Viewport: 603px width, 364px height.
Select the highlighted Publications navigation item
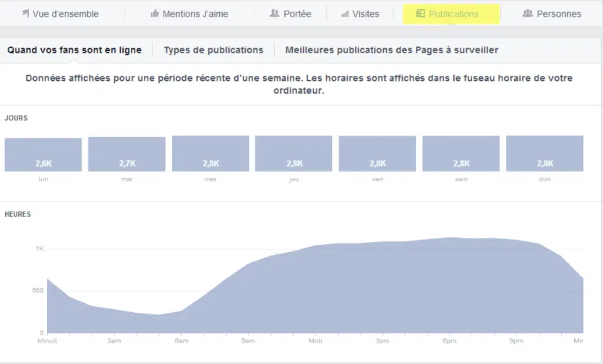450,13
